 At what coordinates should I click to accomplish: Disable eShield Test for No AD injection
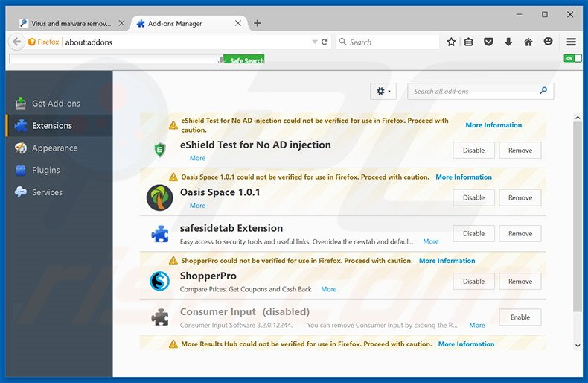tap(473, 151)
